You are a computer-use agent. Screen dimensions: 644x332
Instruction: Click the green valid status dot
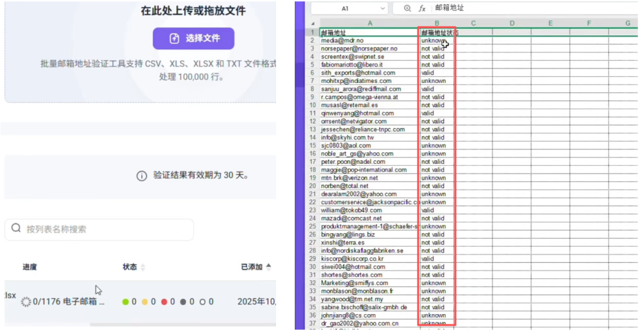pyautogui.click(x=125, y=302)
